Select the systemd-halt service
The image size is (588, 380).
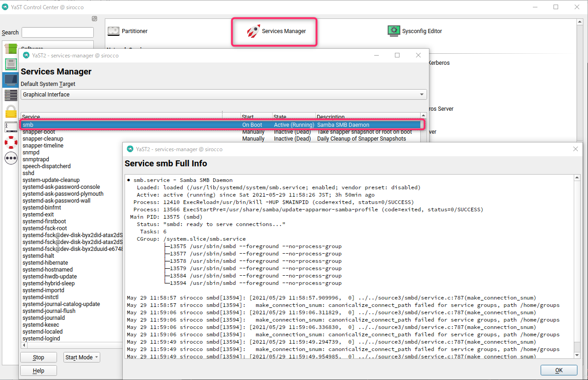coord(38,256)
